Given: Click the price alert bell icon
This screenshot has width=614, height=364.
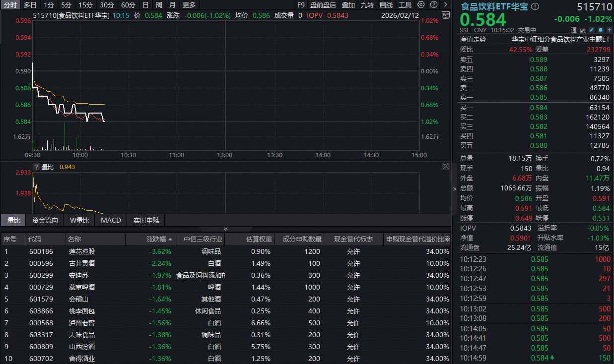Looking at the screenshot, I should [601, 30].
